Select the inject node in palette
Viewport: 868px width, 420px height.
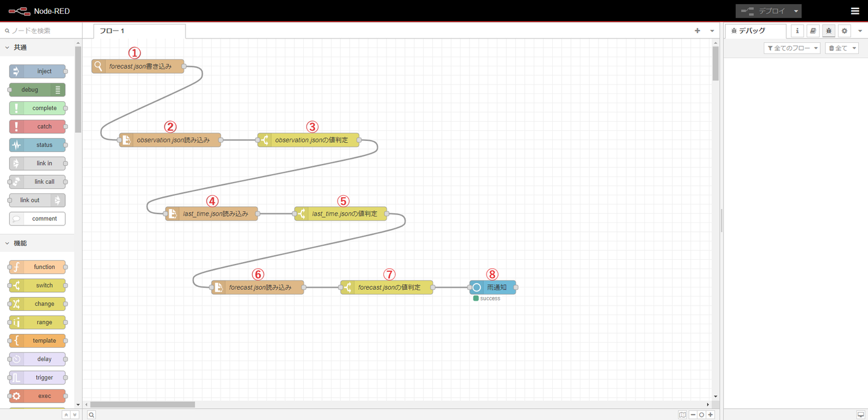pyautogui.click(x=37, y=71)
